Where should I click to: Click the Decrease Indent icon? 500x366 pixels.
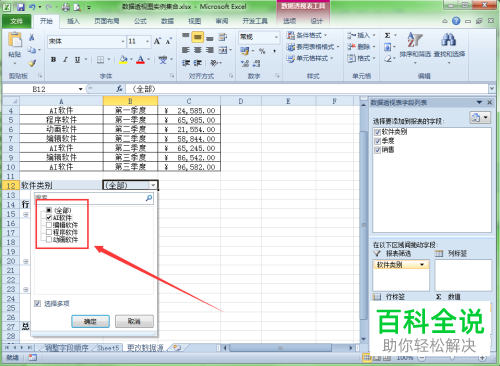186,63
